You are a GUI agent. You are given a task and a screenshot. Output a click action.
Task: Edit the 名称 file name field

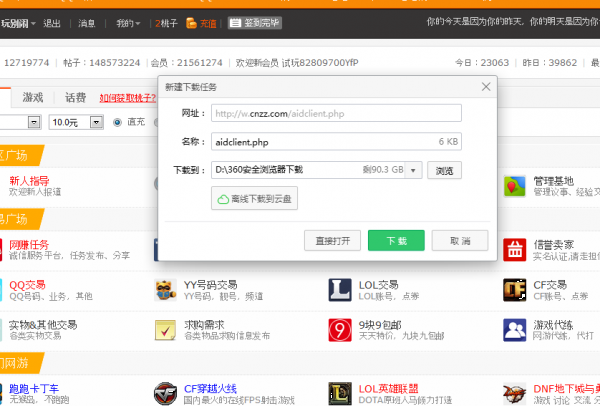click(336, 142)
